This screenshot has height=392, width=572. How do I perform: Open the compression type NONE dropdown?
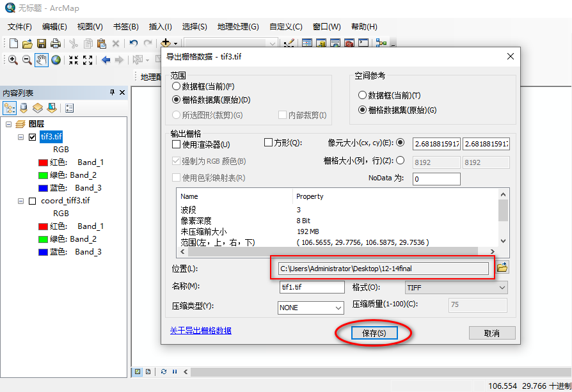pyautogui.click(x=312, y=308)
